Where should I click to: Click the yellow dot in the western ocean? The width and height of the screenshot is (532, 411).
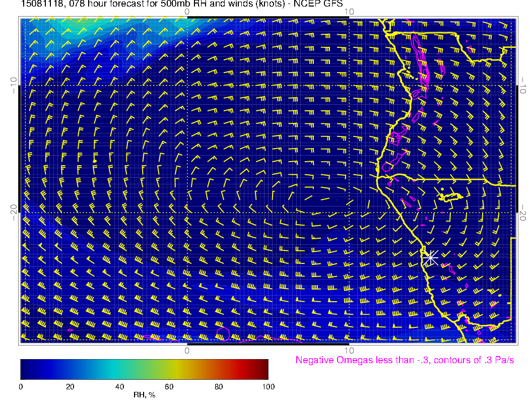95,161
